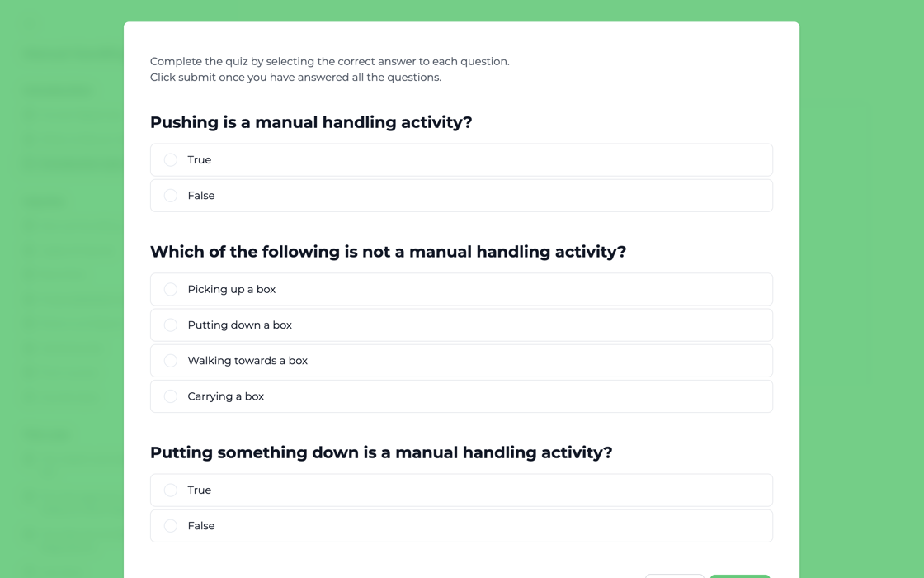924x578 pixels.
Task: Select False for the pushing question
Action: tap(170, 196)
